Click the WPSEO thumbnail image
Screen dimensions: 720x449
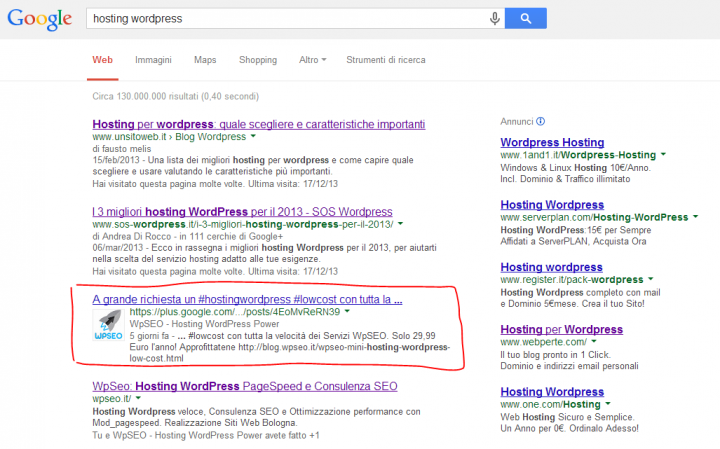108,325
